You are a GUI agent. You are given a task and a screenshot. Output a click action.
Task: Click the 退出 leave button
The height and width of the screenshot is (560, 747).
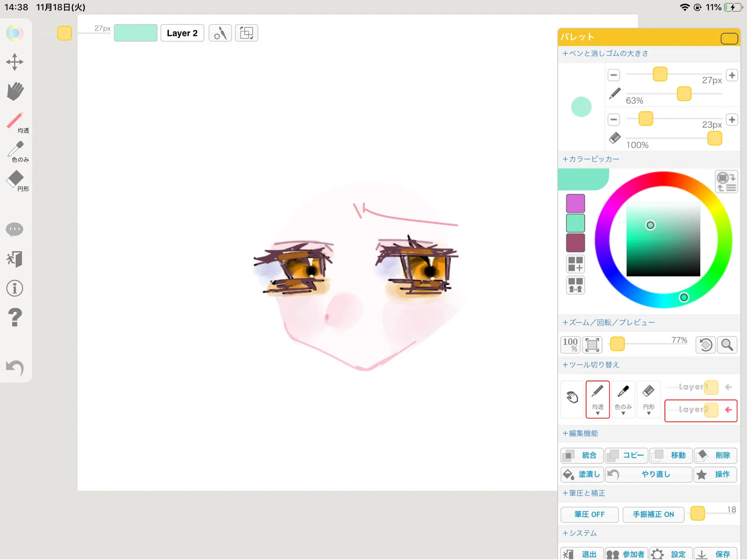pyautogui.click(x=582, y=554)
